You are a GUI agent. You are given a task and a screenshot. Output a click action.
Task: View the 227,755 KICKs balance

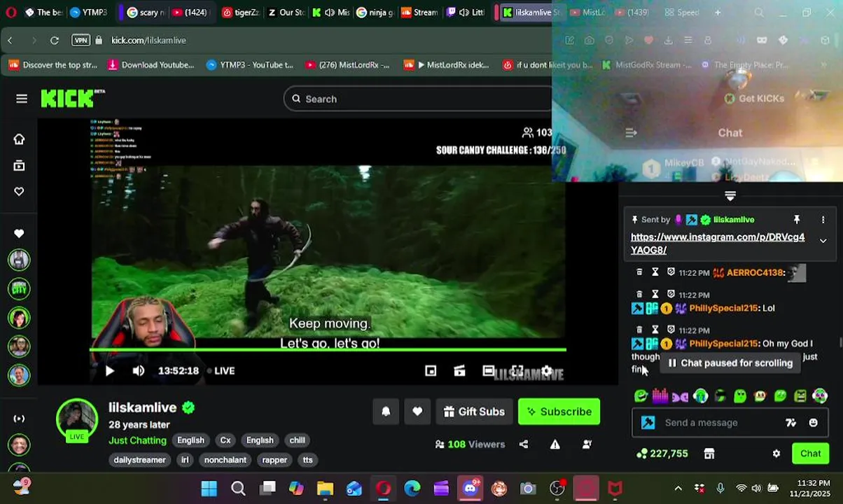click(x=662, y=454)
